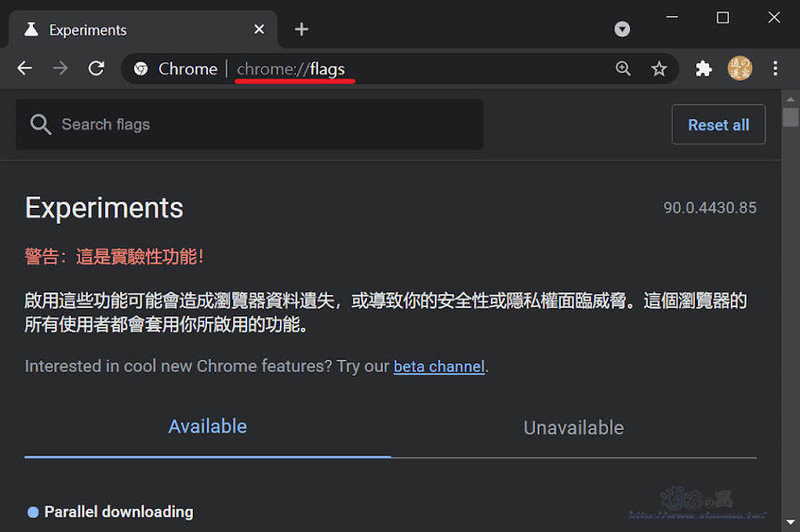
Task: Open a new tab with the plus button
Action: (301, 29)
